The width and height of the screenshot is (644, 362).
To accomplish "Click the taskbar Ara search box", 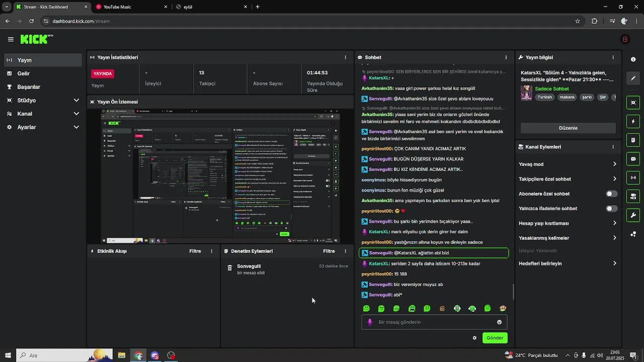I will [64, 355].
